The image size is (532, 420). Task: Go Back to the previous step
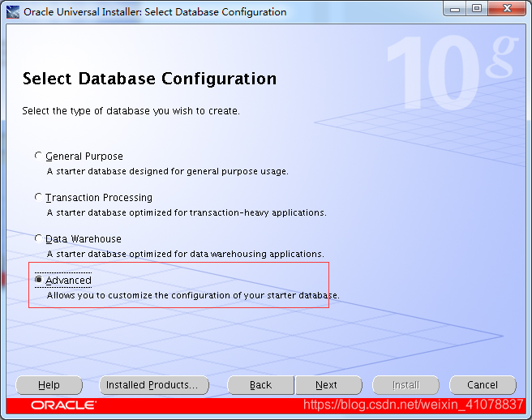[x=260, y=385]
